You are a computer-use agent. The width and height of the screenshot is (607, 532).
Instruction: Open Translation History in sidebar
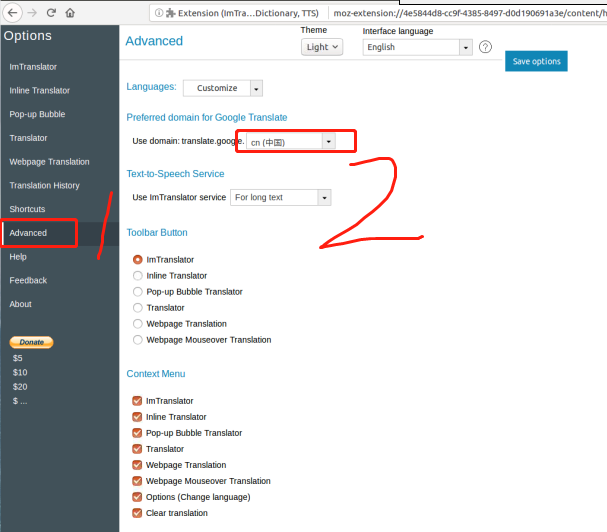click(x=45, y=185)
